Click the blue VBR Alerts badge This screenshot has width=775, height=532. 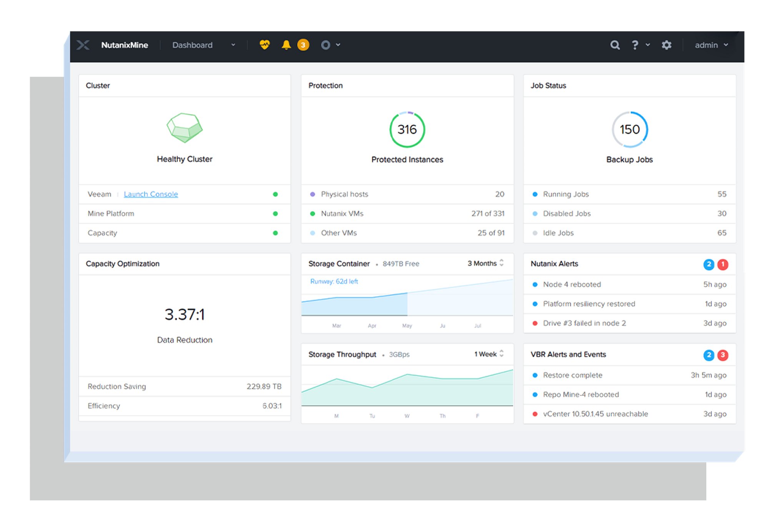coord(708,355)
